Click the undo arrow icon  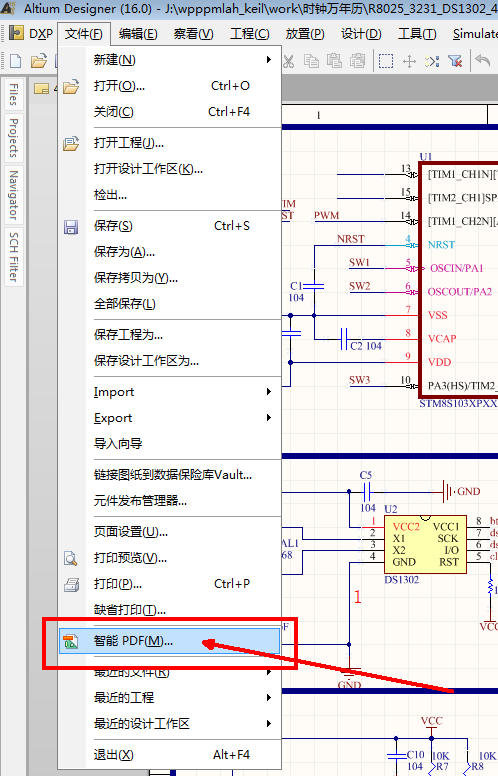483,60
